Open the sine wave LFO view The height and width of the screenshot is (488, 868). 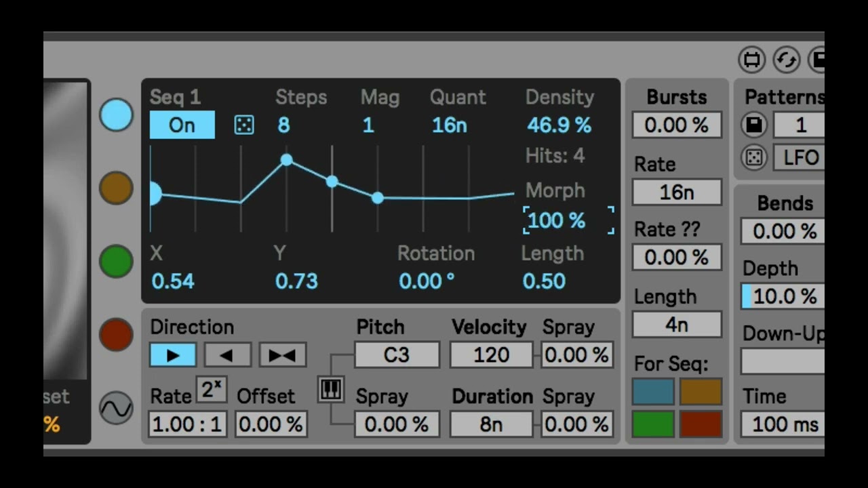coord(116,407)
